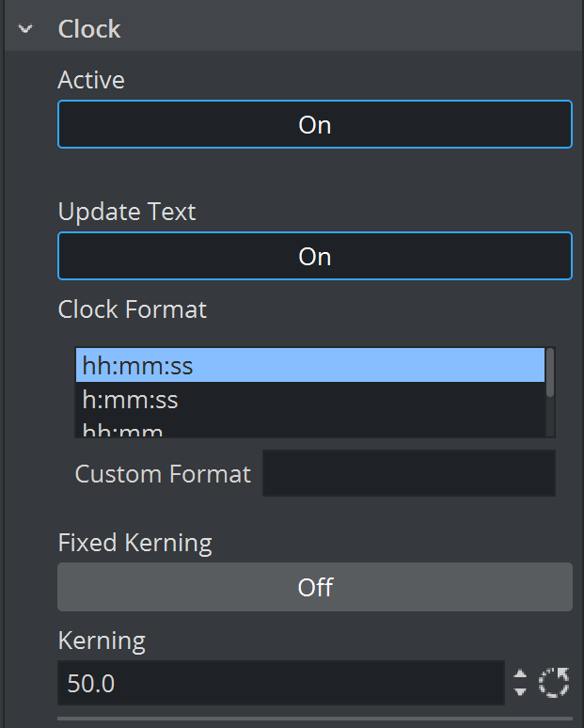Enable the Fixed Kerning toggle
The image size is (584, 728).
tap(315, 587)
